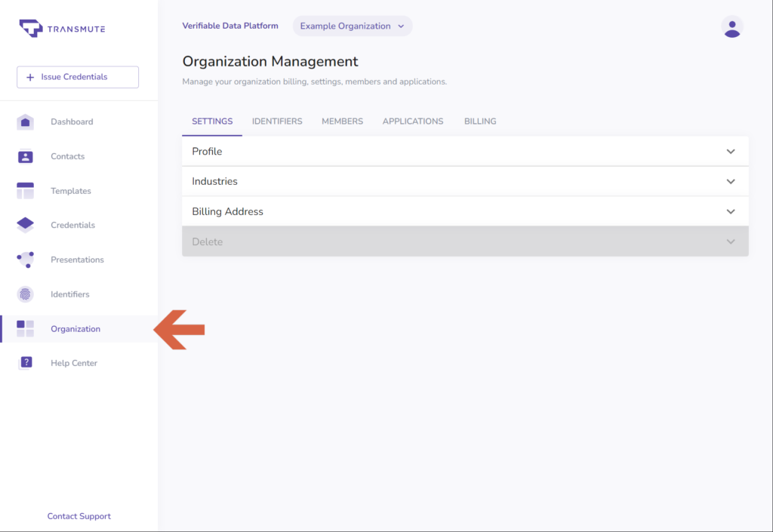The image size is (773, 532).
Task: Click the Delete accordion title
Action: (x=207, y=241)
